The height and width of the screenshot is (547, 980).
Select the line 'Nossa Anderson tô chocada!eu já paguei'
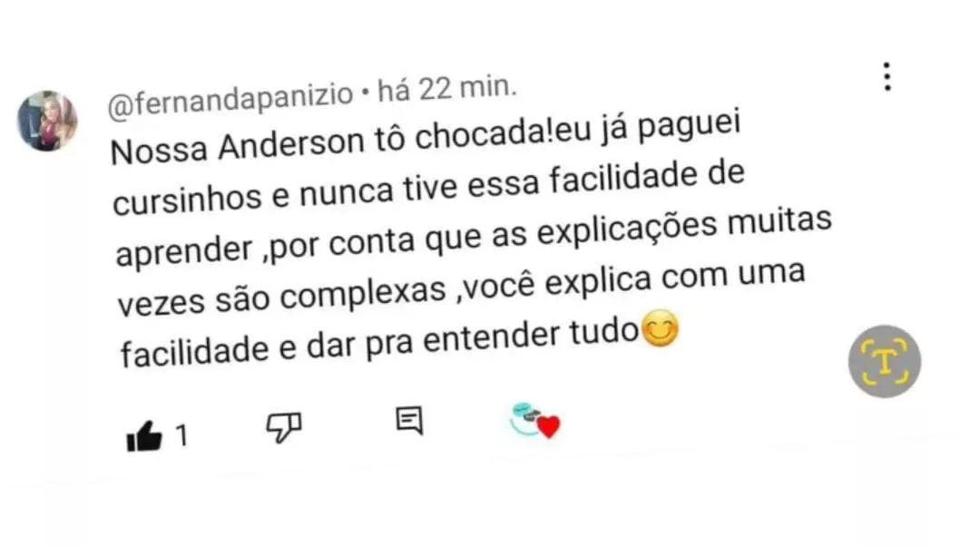(x=426, y=138)
